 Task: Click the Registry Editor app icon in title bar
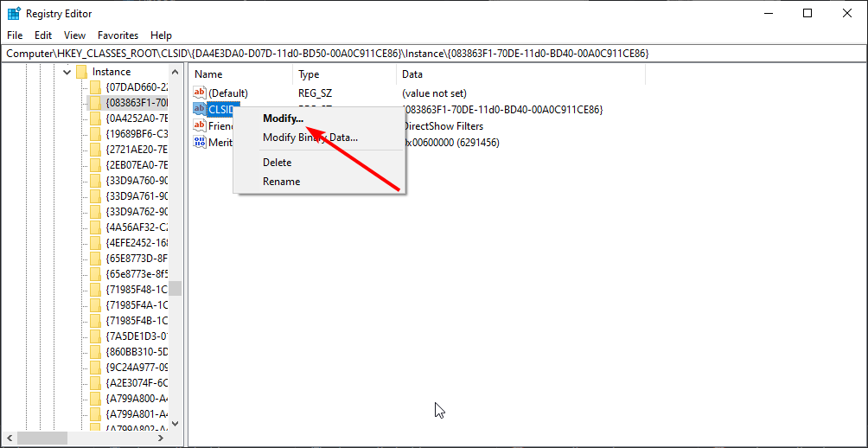pyautogui.click(x=14, y=13)
